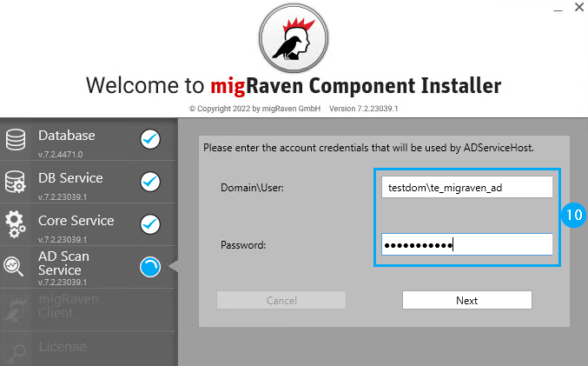This screenshot has height=366, width=588.
Task: Click the Database stack icon
Action: (x=16, y=140)
